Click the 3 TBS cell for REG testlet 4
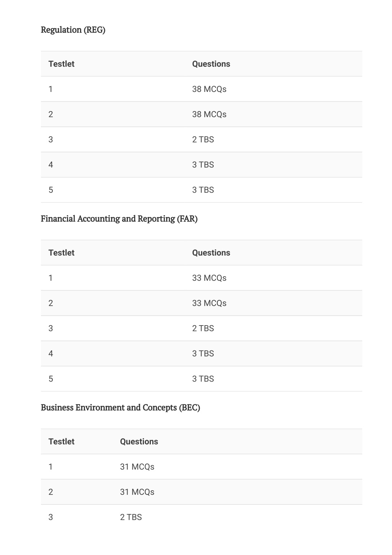392x555 pixels. (x=203, y=165)
